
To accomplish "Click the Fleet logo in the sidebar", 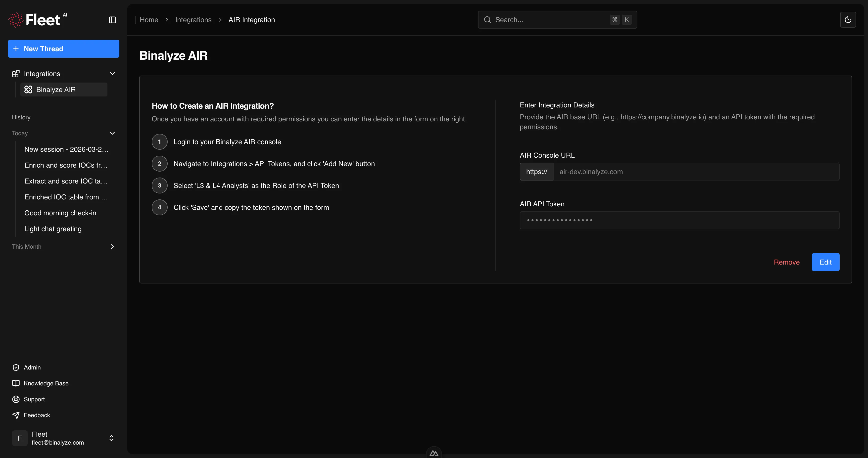I will [x=37, y=20].
